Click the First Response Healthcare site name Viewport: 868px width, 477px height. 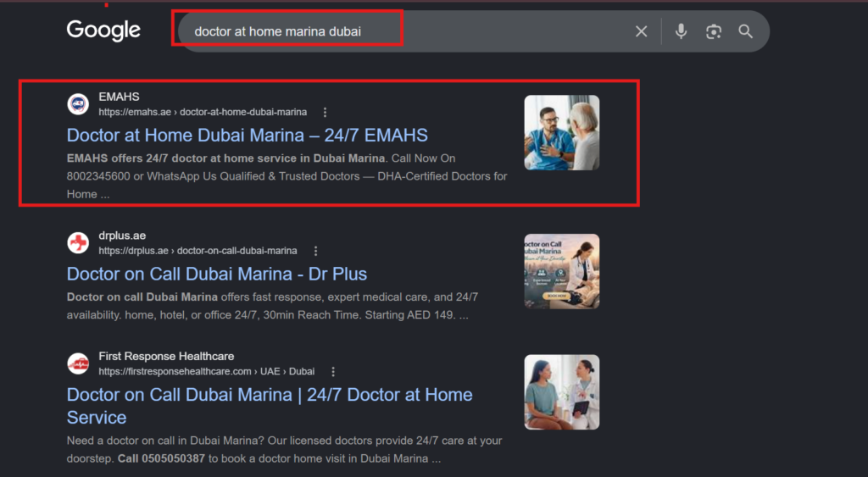[166, 357]
